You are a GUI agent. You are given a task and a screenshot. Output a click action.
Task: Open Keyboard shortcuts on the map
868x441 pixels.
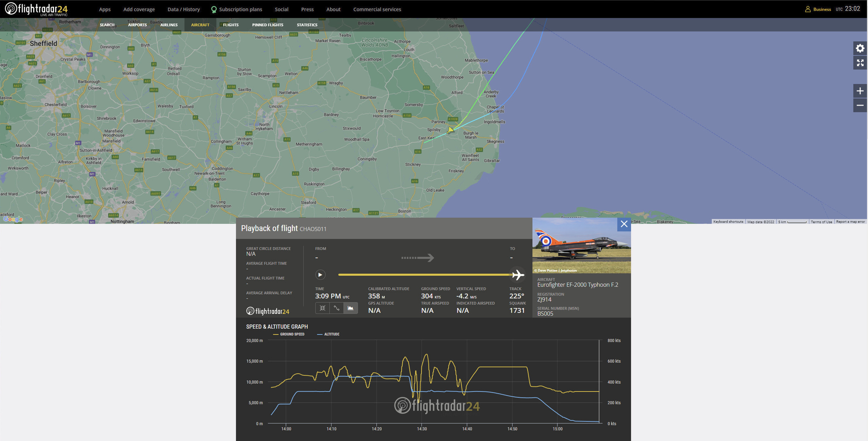[x=728, y=222]
